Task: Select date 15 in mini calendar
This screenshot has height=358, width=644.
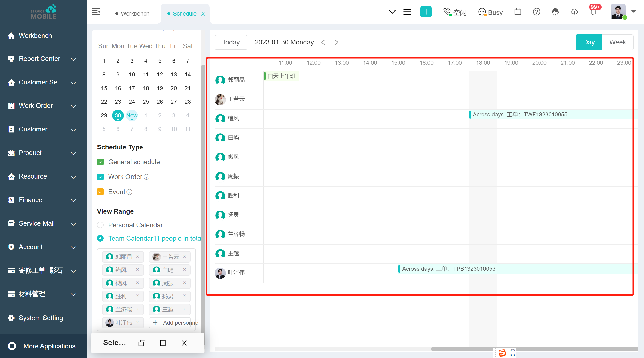Action: [x=104, y=88]
